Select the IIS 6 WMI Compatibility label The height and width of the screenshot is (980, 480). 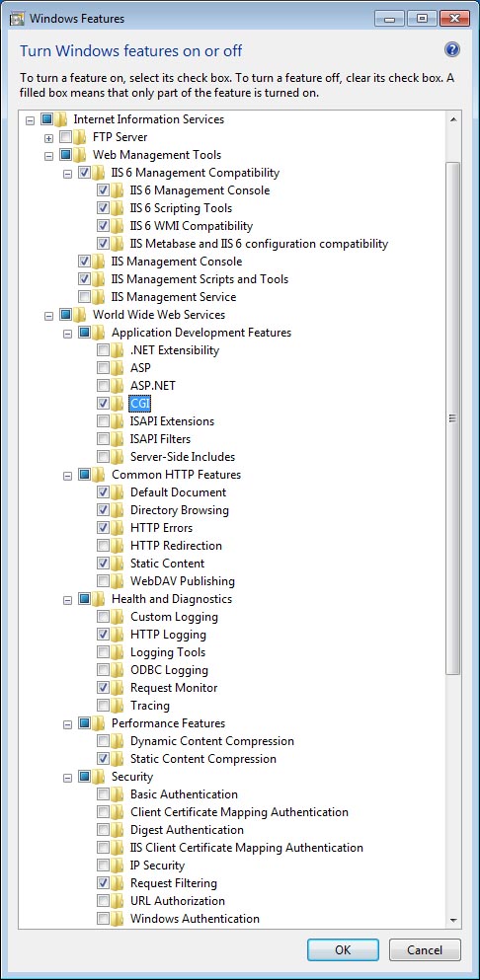(x=192, y=226)
